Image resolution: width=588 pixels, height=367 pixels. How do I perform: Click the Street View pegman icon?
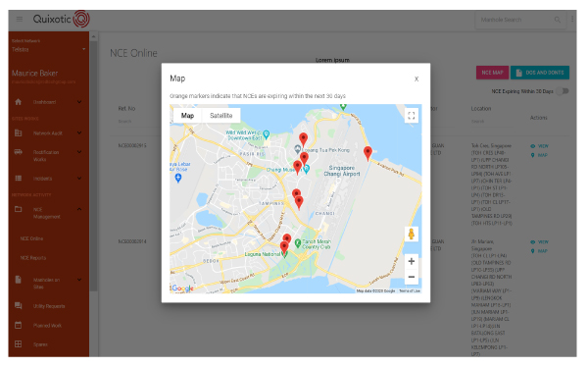412,235
